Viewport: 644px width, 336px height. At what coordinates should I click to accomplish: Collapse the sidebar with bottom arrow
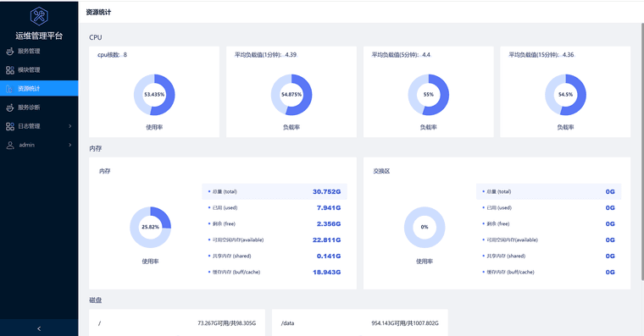tap(39, 328)
